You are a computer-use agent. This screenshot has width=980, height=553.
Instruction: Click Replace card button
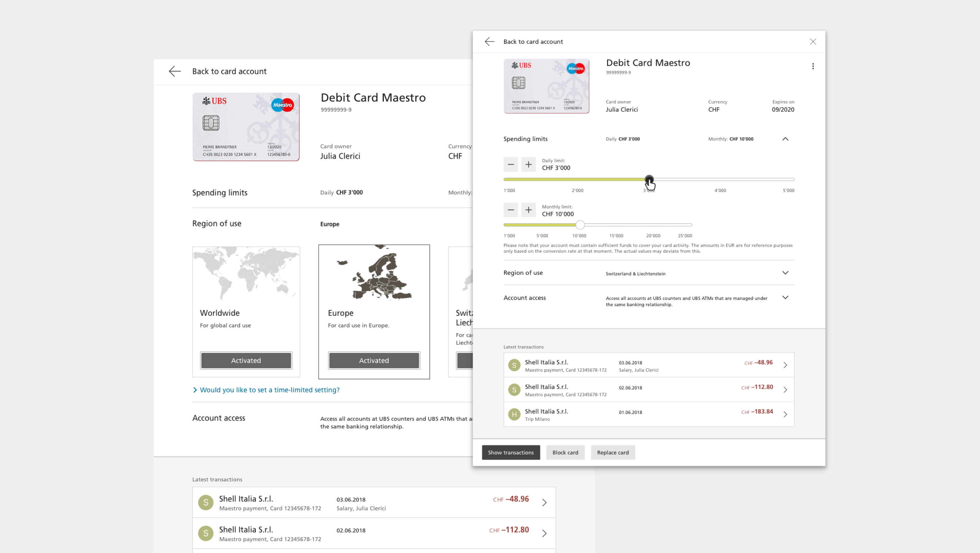[612, 453]
